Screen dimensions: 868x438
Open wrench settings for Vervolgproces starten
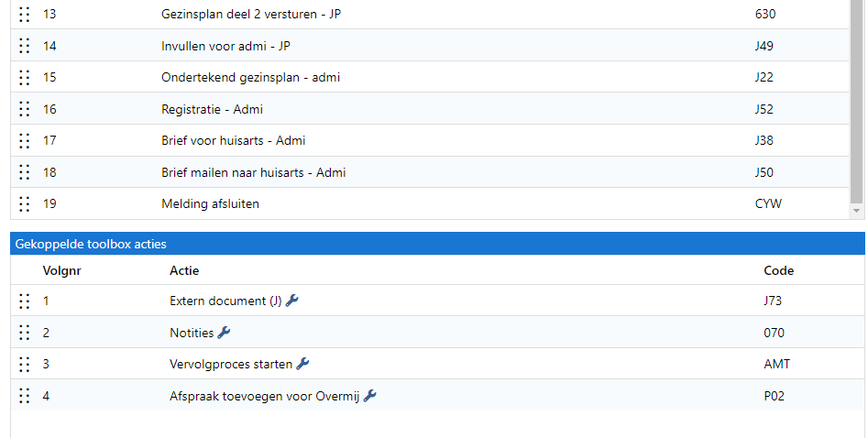[x=303, y=364]
